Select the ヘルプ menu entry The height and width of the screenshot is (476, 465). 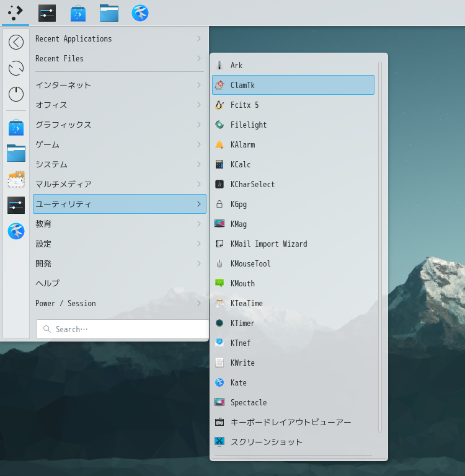(120, 283)
